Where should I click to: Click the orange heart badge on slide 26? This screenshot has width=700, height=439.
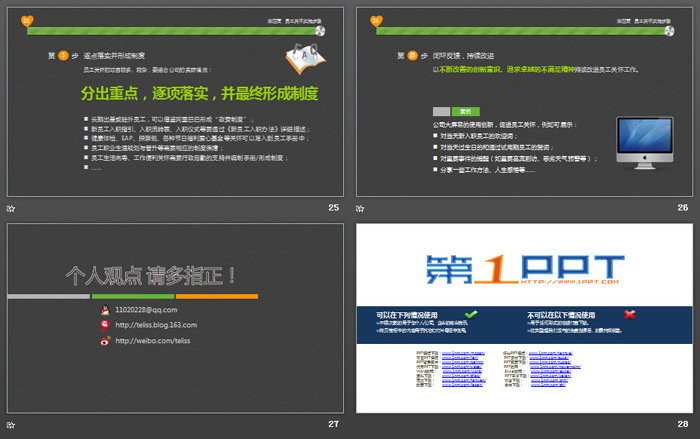pyautogui.click(x=376, y=21)
